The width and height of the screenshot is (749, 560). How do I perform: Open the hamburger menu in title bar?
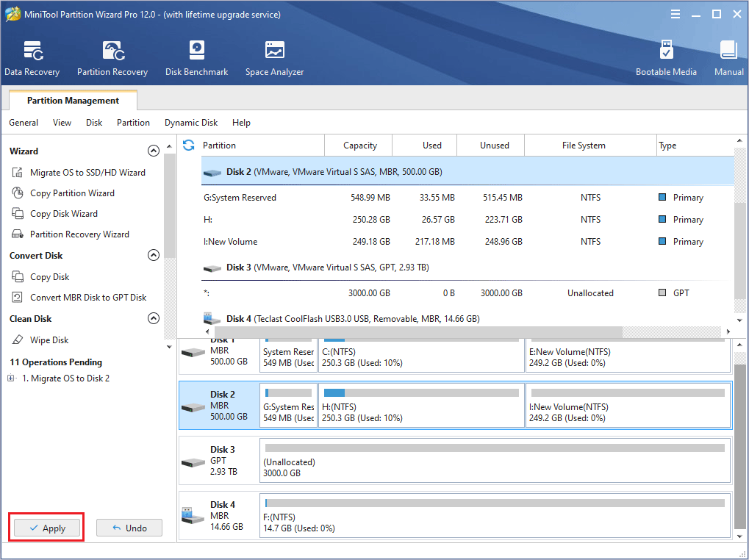(x=675, y=14)
